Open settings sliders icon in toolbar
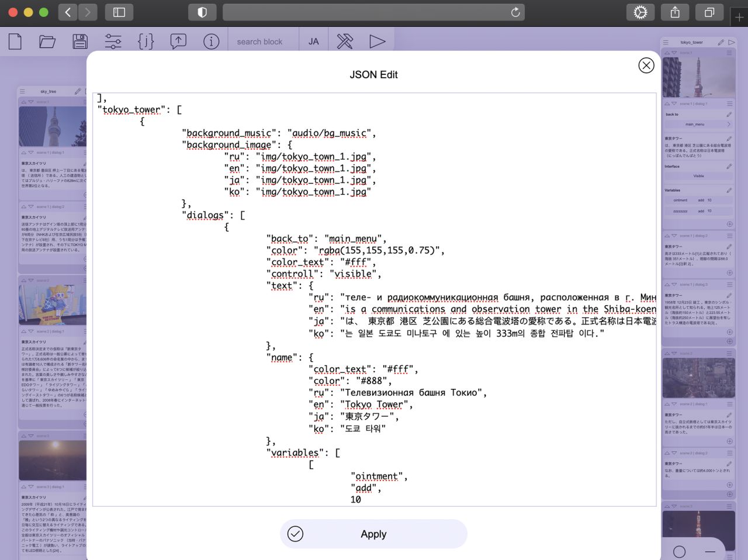This screenshot has height=560, width=748. point(113,42)
